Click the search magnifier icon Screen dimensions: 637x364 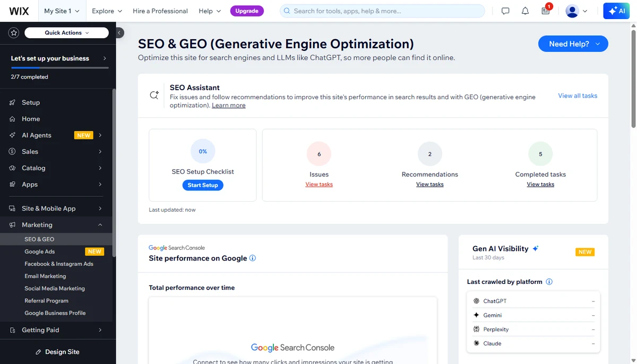tap(287, 11)
